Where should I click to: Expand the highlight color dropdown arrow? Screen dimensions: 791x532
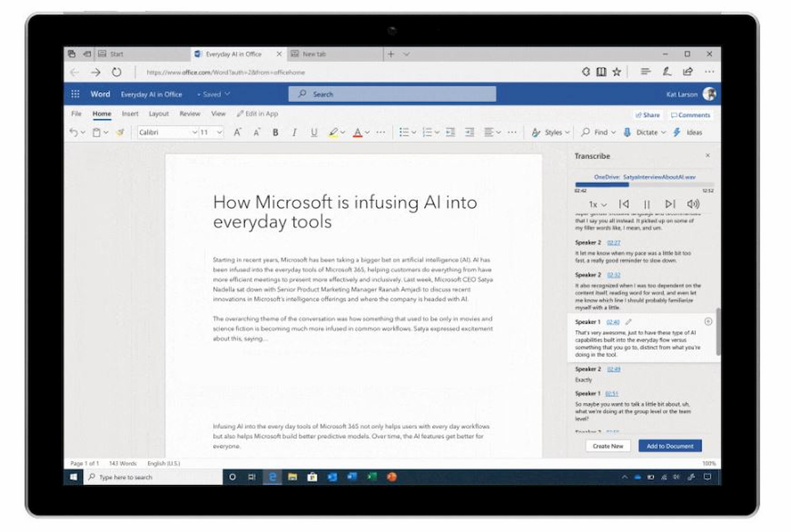click(x=343, y=132)
